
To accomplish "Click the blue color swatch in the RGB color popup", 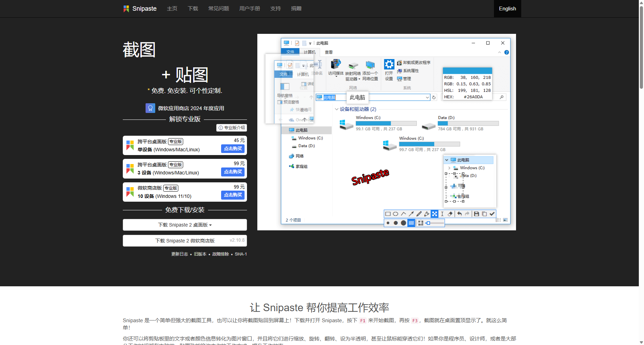I will coord(467,71).
